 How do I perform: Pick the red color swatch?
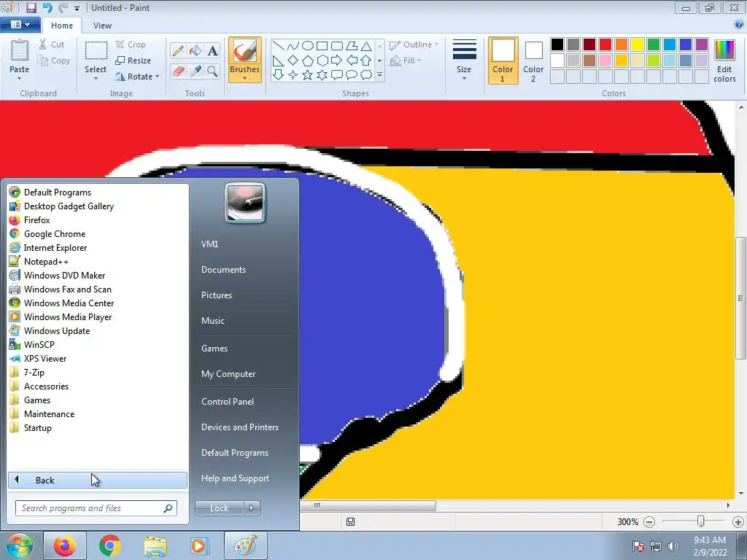pos(605,44)
